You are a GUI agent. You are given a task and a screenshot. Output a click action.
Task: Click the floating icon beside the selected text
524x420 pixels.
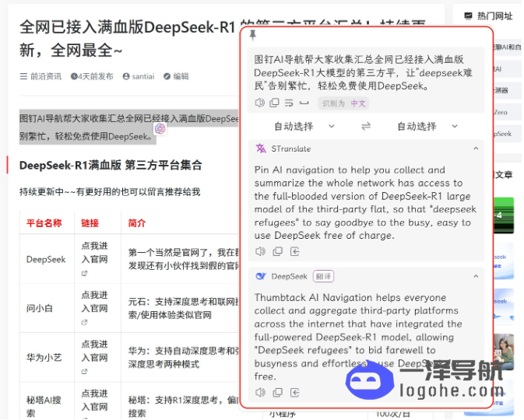(x=160, y=128)
